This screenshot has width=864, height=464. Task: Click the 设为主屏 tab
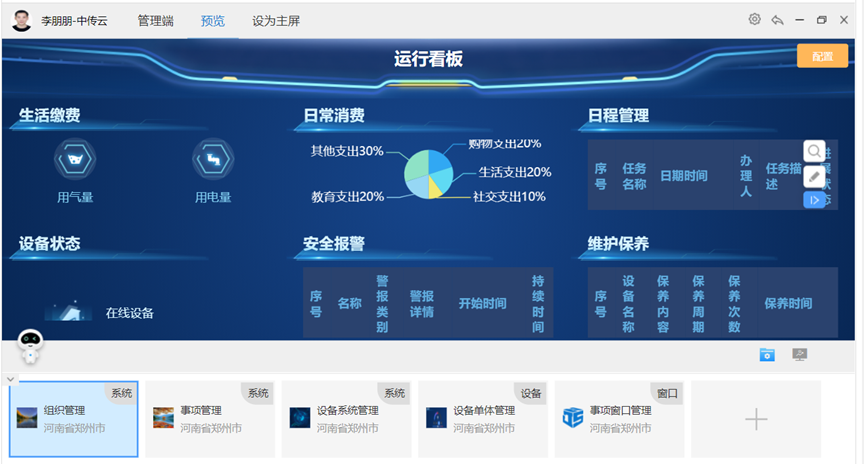[275, 21]
